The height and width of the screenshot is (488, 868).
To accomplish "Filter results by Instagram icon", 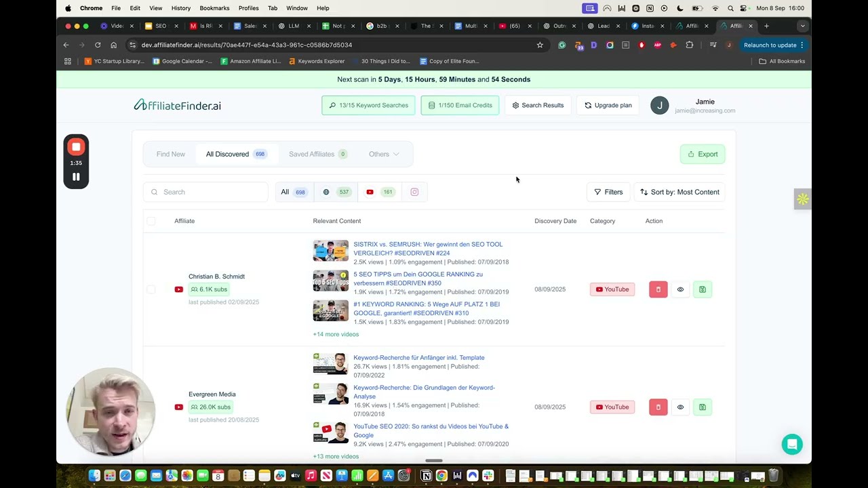I will (414, 192).
